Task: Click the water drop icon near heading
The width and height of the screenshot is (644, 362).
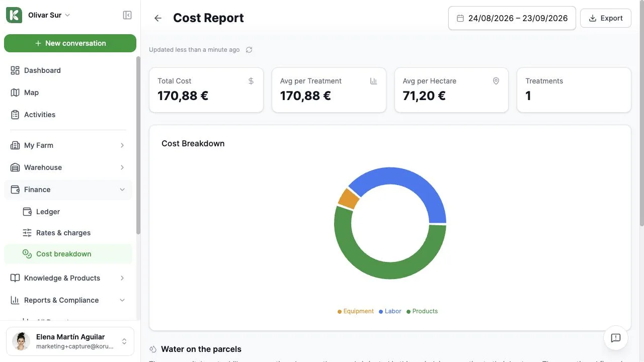Action: [x=153, y=349]
